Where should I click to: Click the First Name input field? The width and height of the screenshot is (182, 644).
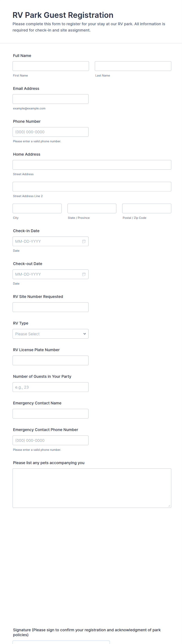[x=51, y=66]
